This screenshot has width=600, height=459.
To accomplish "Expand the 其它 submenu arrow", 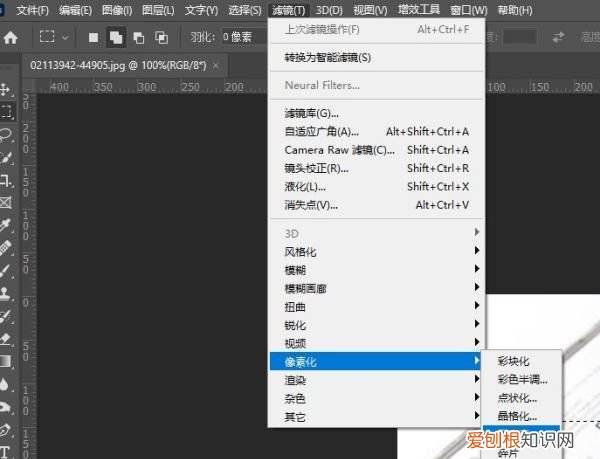I will coord(477,415).
